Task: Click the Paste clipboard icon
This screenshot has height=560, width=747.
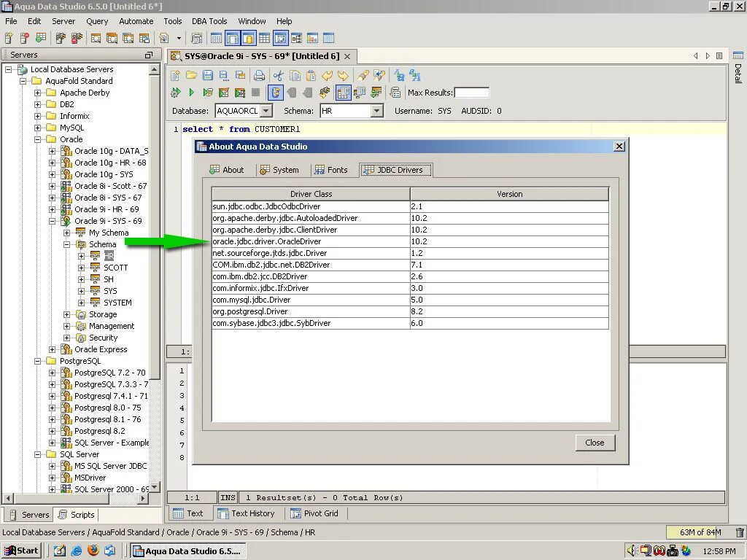Action: click(x=311, y=75)
